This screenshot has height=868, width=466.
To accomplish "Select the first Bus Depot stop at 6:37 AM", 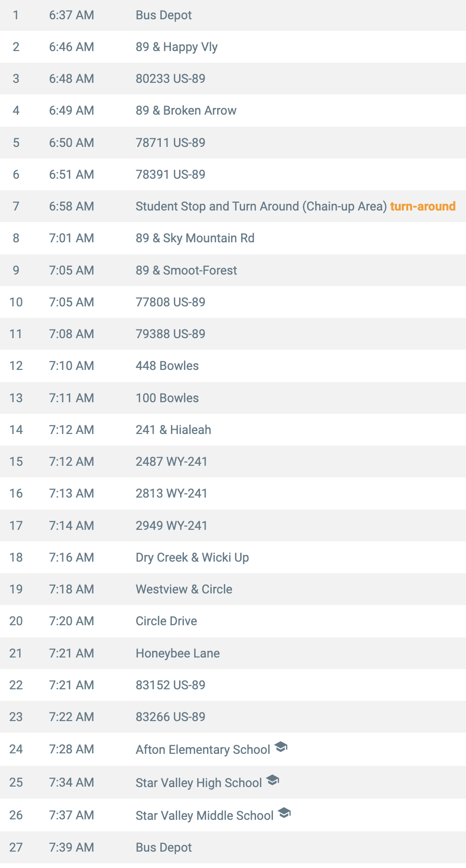I will point(233,15).
